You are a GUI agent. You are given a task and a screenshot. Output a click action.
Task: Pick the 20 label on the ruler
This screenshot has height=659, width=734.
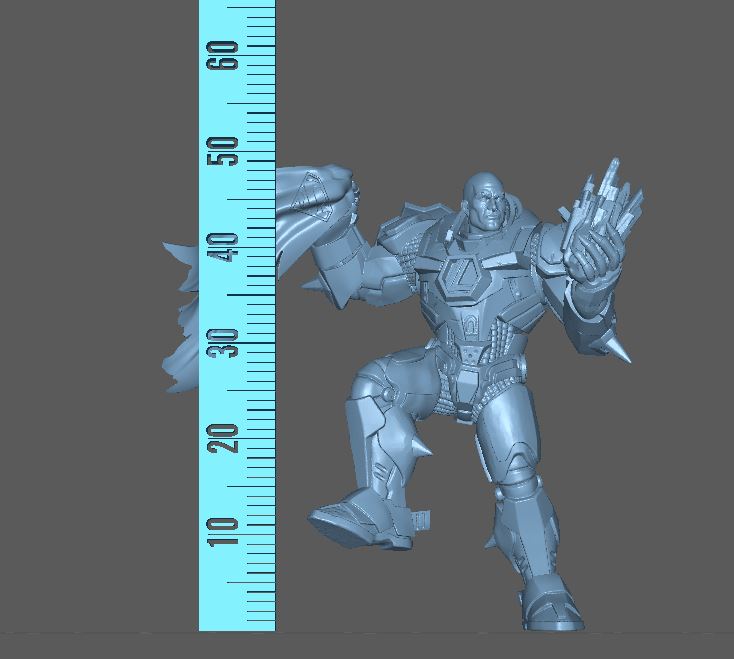click(x=229, y=437)
